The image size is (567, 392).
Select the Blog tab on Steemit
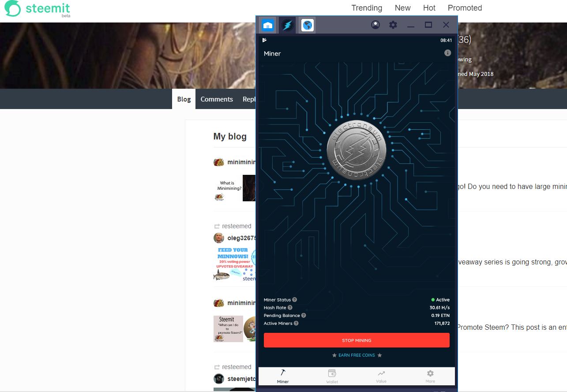click(x=184, y=99)
